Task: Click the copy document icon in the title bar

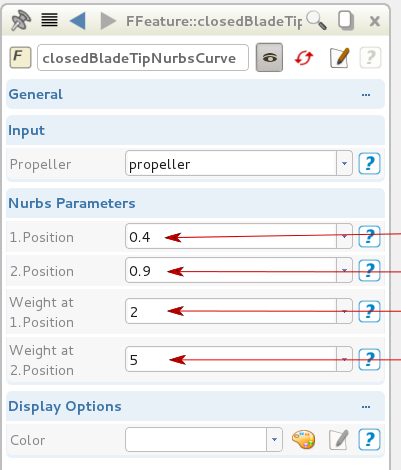Action: click(x=346, y=21)
